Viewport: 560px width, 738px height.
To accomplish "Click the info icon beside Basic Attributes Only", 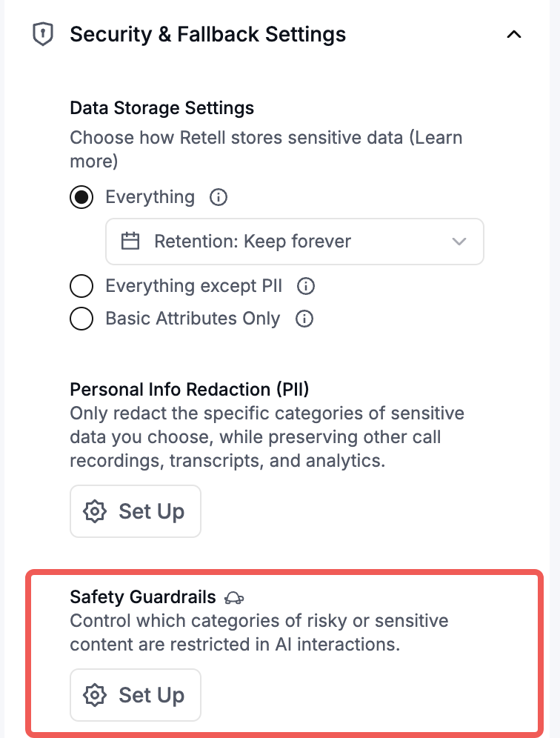I will pyautogui.click(x=304, y=319).
